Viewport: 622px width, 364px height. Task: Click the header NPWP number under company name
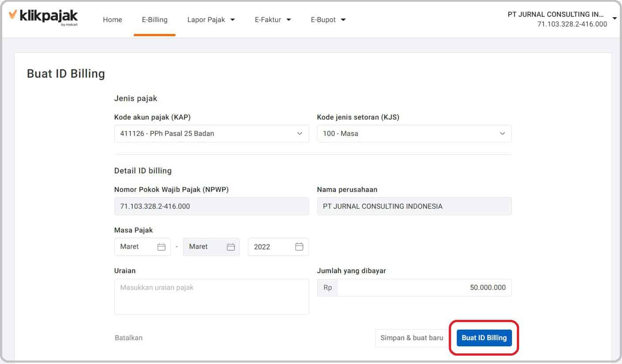coord(572,24)
